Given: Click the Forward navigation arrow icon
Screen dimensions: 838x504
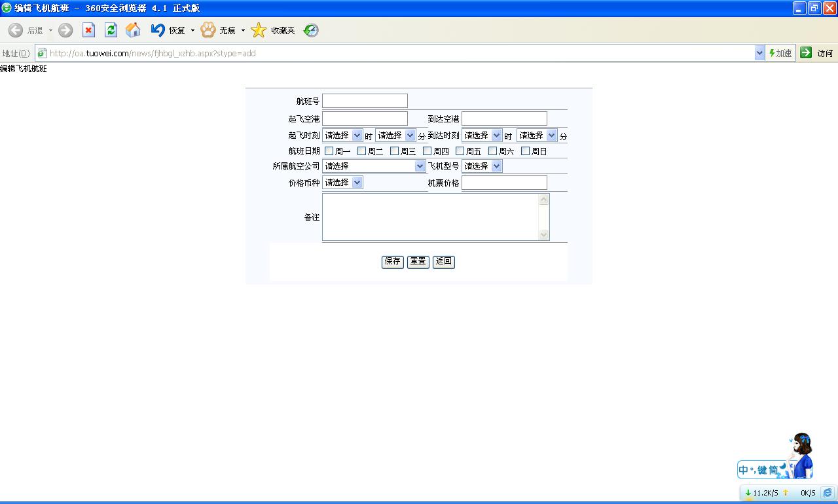Looking at the screenshot, I should [x=65, y=30].
